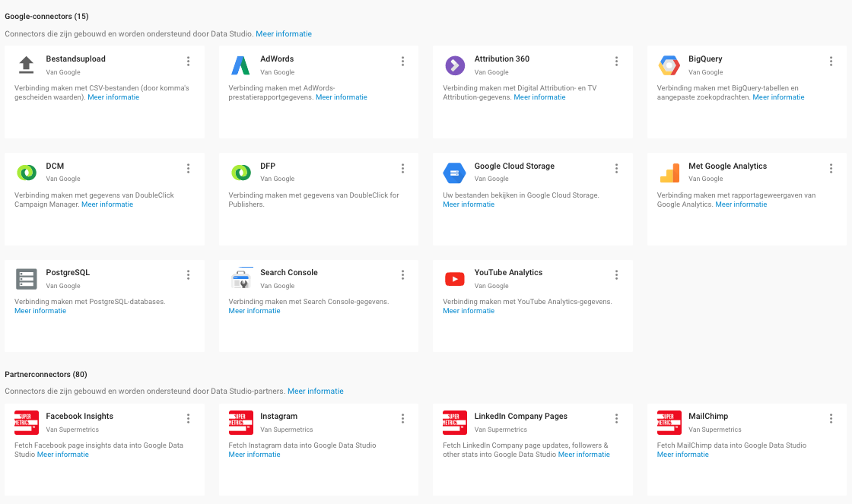Screen dimensions: 852x504
Task: Select the Search Console connector title
Action: (x=289, y=273)
